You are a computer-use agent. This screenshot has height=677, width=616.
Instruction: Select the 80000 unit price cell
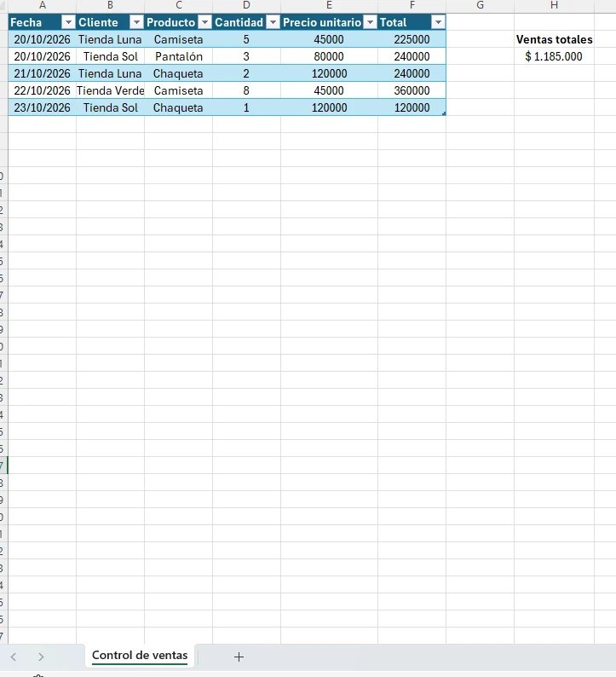[x=329, y=56]
